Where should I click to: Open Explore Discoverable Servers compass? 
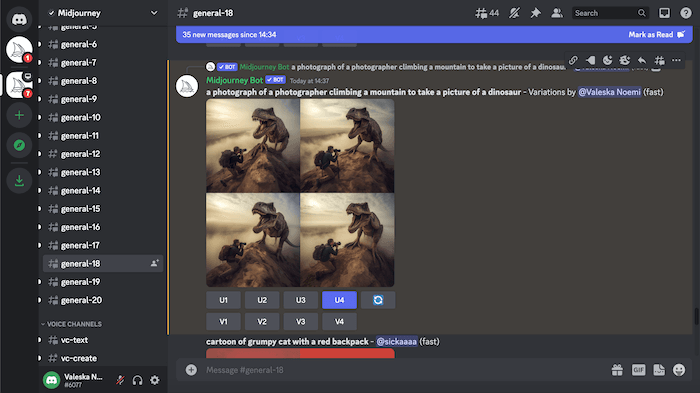coord(19,145)
